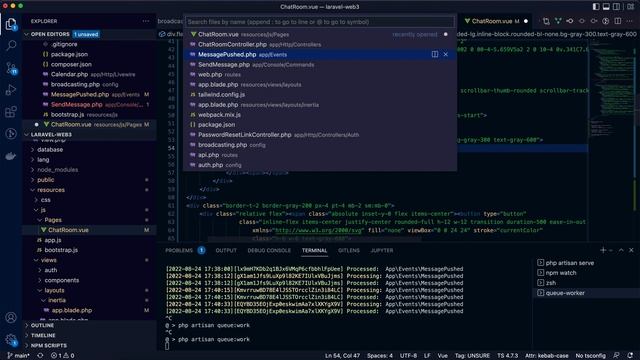Image resolution: width=640 pixels, height=360 pixels.
Task: Expand the lang folder
Action: click(x=89, y=160)
